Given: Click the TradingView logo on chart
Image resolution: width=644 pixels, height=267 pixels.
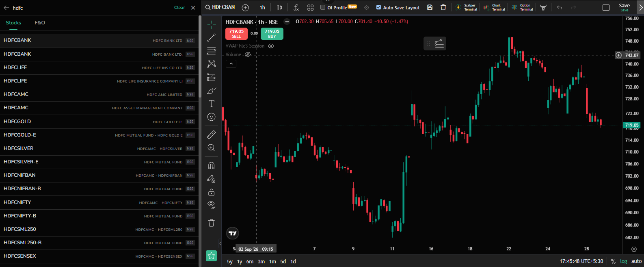Looking at the screenshot, I should click(233, 233).
